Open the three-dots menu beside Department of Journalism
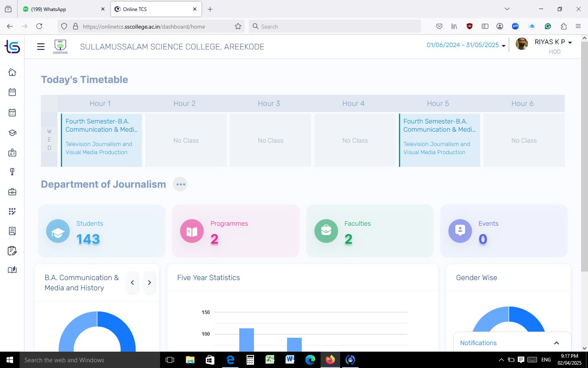 180,184
